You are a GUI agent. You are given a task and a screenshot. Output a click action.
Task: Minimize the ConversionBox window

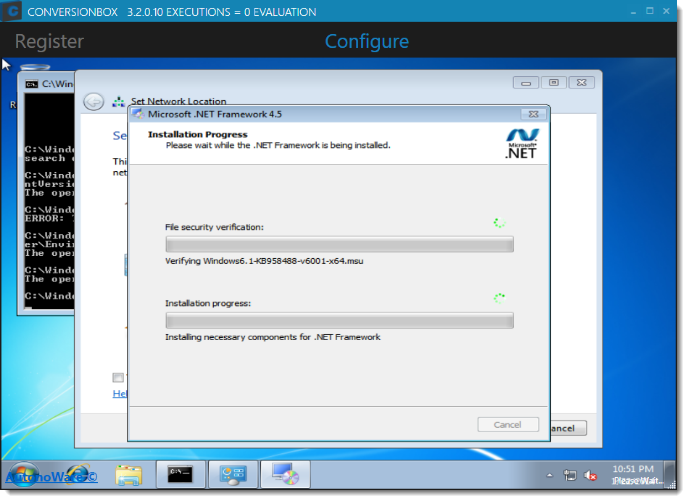pyautogui.click(x=633, y=12)
